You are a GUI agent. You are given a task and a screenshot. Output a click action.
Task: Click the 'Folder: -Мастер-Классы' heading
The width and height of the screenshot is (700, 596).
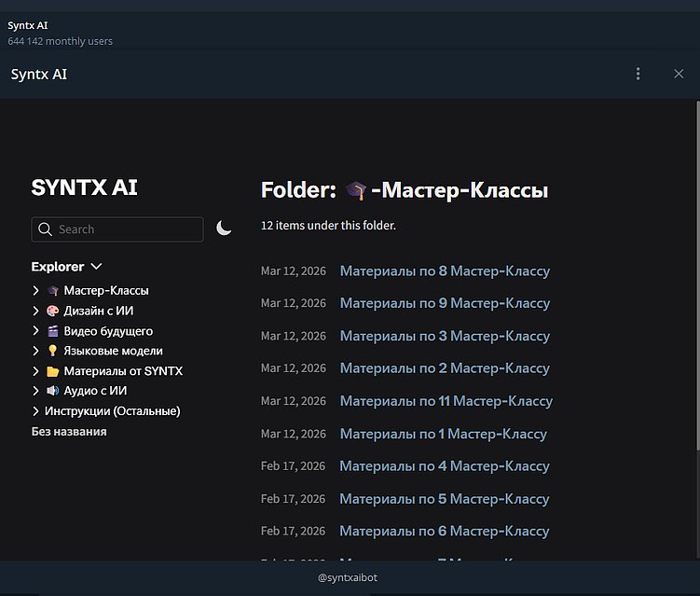click(405, 190)
